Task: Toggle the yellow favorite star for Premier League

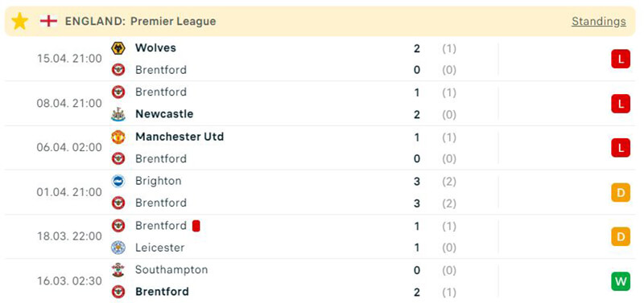Action: click(x=19, y=21)
